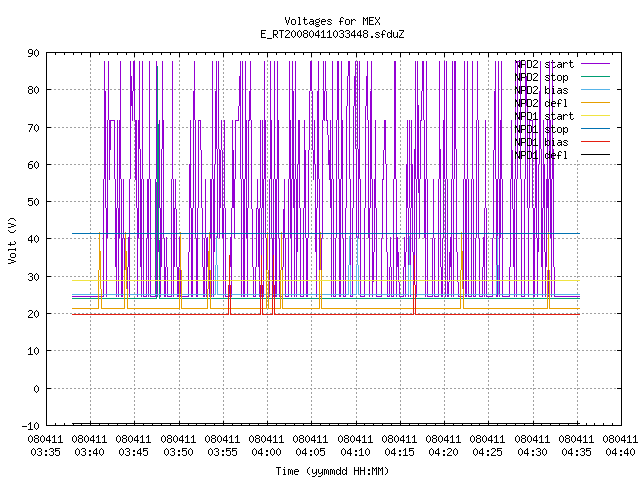
Task: Select the filename E_RT20080411033448.sfduZ subtitle
Action: coord(332,34)
